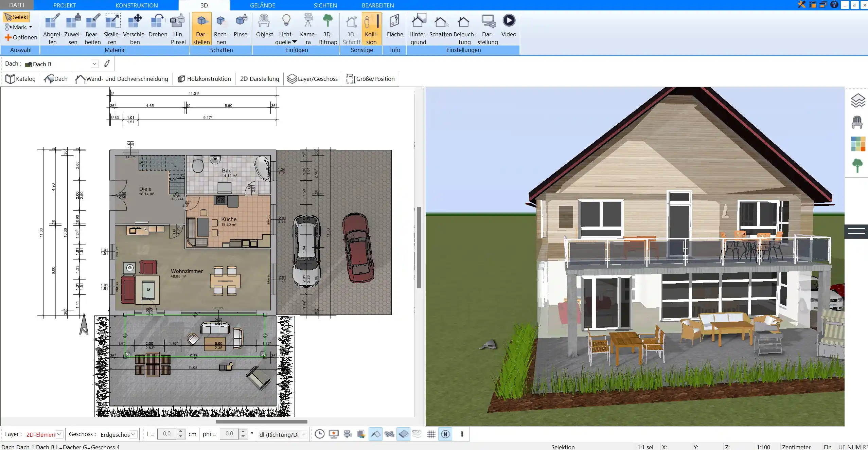Switch to the KONSTRUKTION tab

(137, 5)
